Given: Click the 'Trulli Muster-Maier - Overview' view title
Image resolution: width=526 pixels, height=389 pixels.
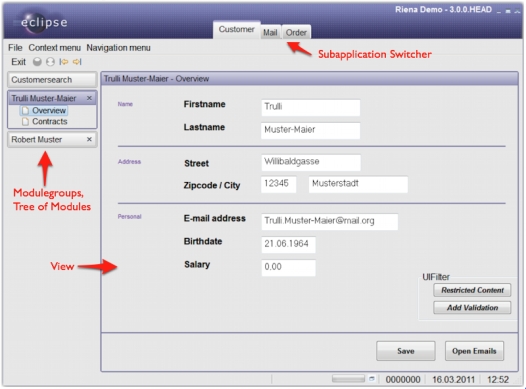Looking at the screenshot, I should point(156,79).
